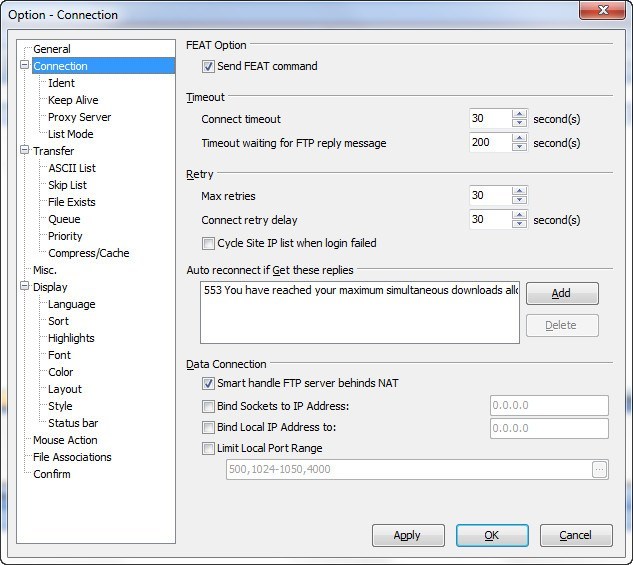
Task: Collapse the Connection tree node
Action: click(x=24, y=66)
